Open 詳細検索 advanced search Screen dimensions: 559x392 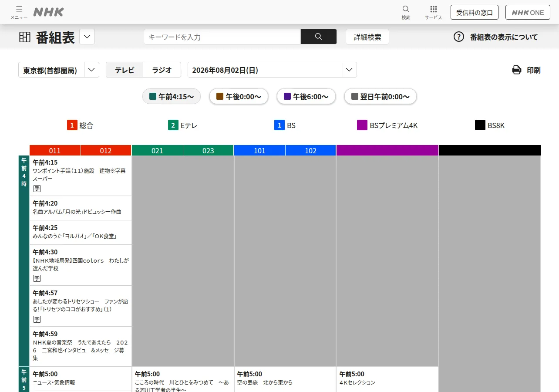point(367,37)
